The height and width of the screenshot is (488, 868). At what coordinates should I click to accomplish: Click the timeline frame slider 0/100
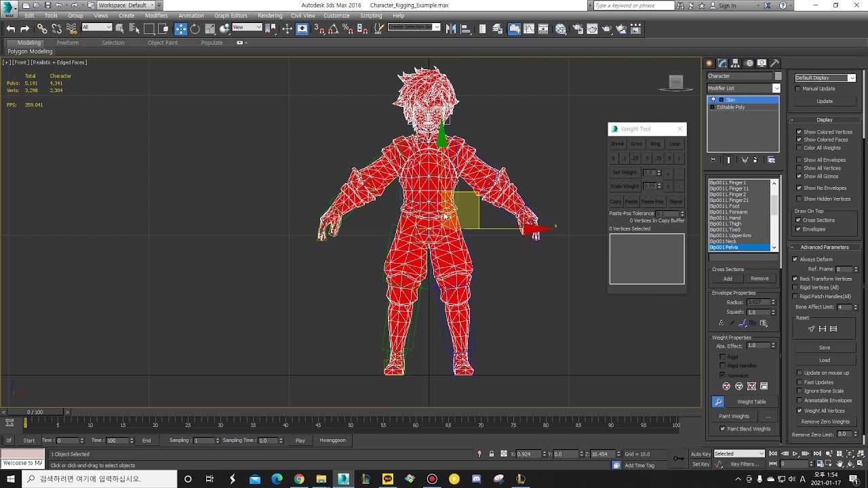click(x=35, y=412)
